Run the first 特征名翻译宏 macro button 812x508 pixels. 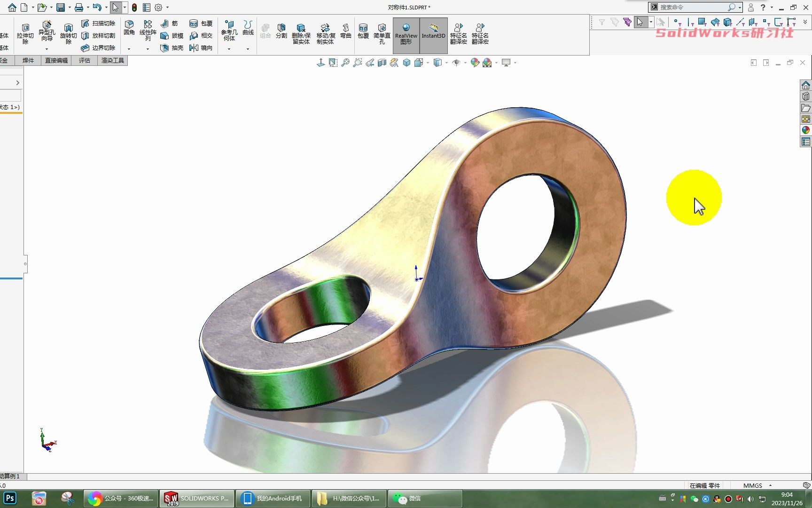click(459, 34)
